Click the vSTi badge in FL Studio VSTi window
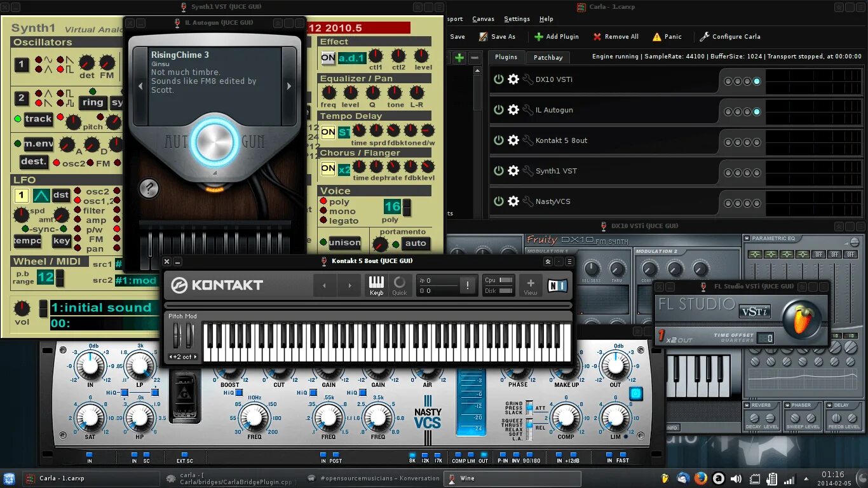This screenshot has width=868, height=488. point(755,311)
